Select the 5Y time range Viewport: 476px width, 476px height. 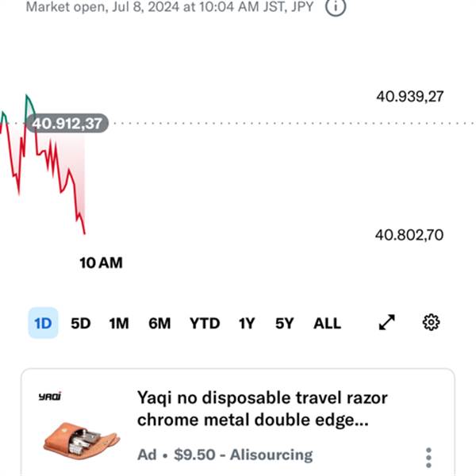pyautogui.click(x=285, y=324)
